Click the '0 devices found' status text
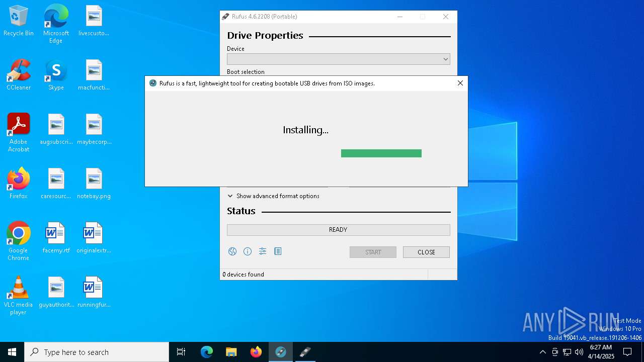 click(244, 275)
